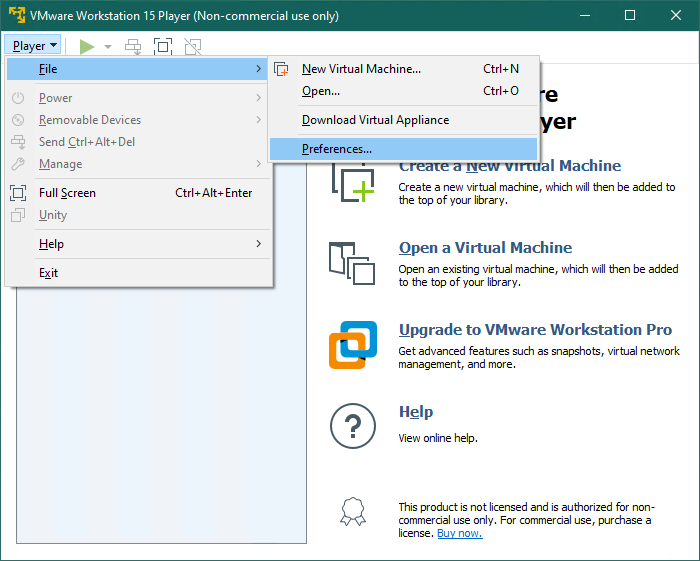Expand the Help submenu chevron
Screen dimensions: 700x561
(x=258, y=244)
